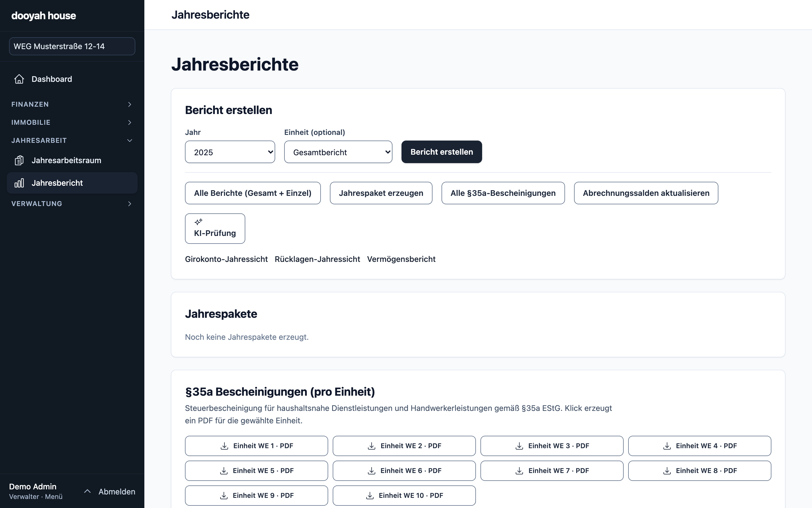Download Einheit WE 10 · PDF
Screen dimensions: 812x508
pyautogui.click(x=404, y=496)
